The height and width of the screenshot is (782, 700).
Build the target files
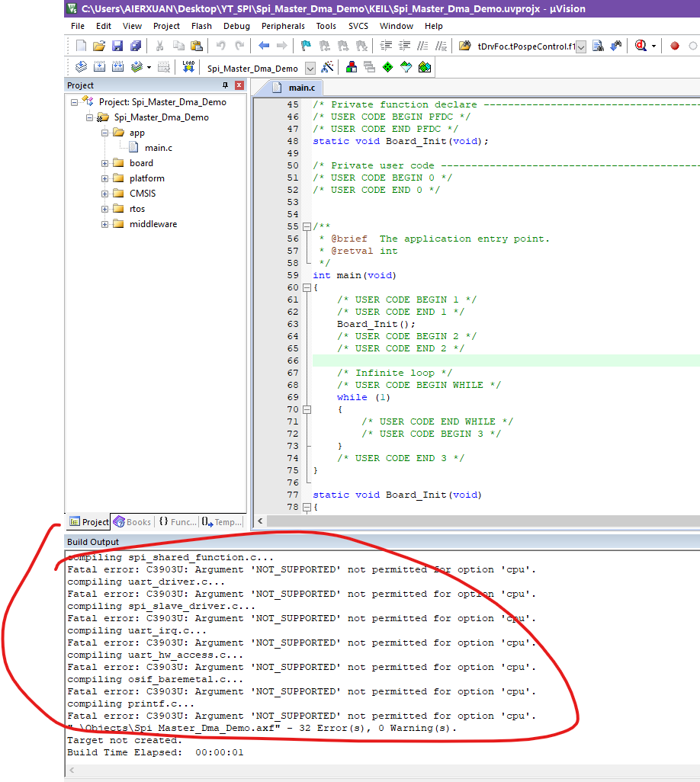click(x=99, y=67)
